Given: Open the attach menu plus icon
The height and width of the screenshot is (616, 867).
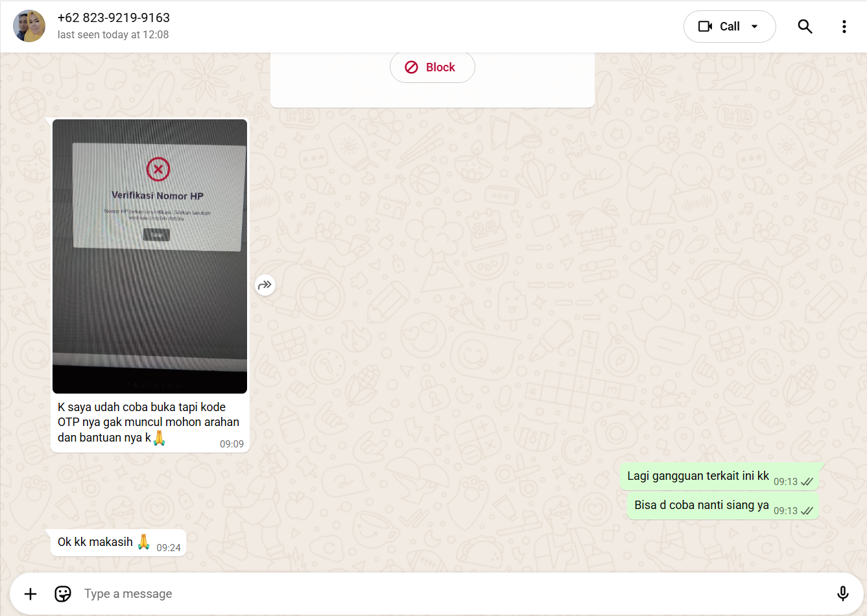Looking at the screenshot, I should click(30, 594).
